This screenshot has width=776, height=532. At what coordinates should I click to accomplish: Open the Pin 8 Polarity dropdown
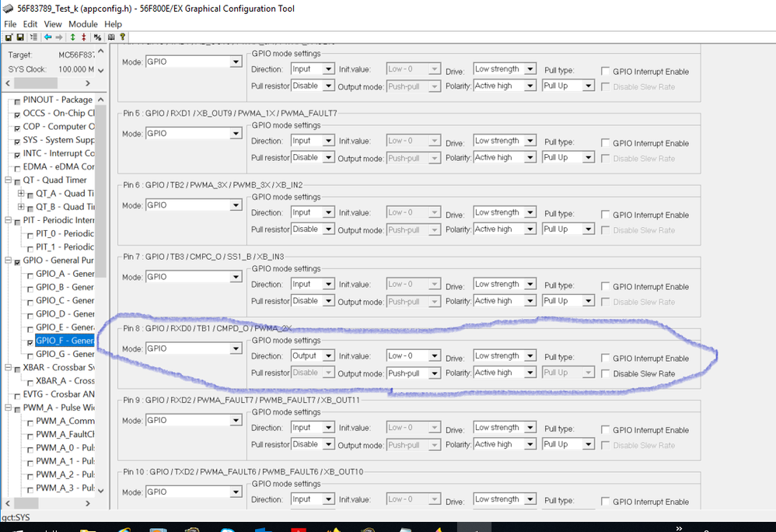click(x=530, y=373)
